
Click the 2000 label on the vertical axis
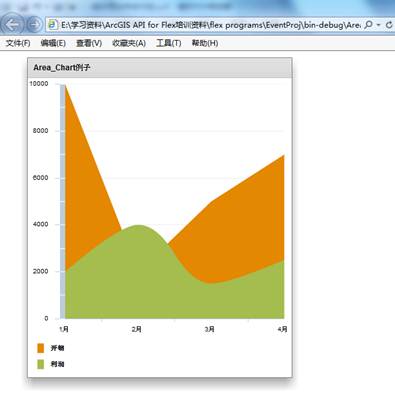pyautogui.click(x=40, y=271)
